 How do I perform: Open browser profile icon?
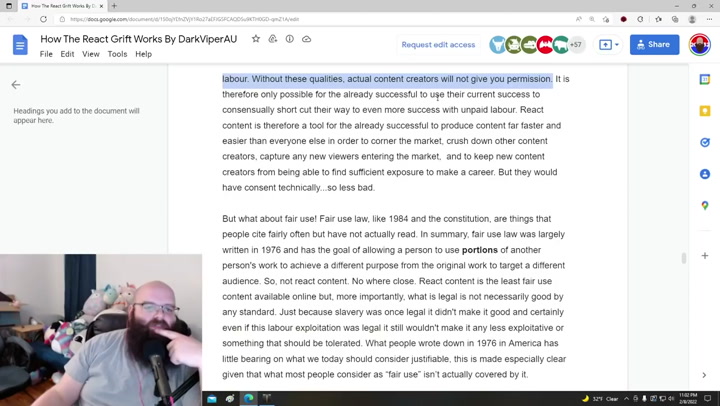coord(692,19)
